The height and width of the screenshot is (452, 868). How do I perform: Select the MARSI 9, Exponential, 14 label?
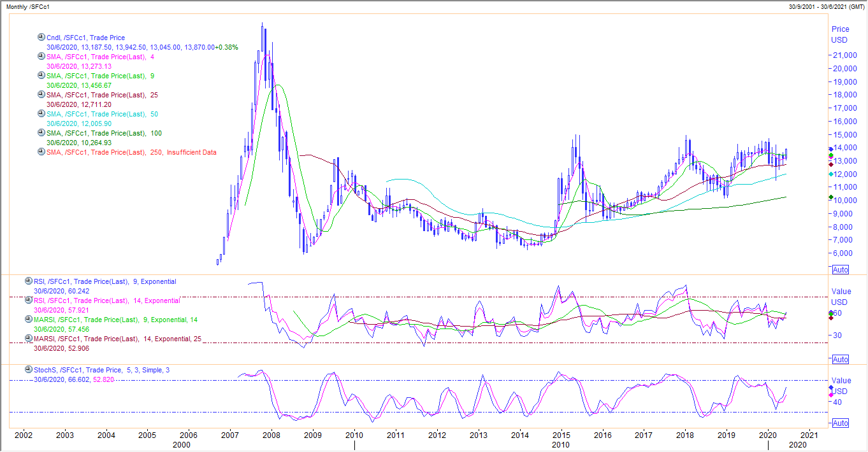[x=115, y=320]
